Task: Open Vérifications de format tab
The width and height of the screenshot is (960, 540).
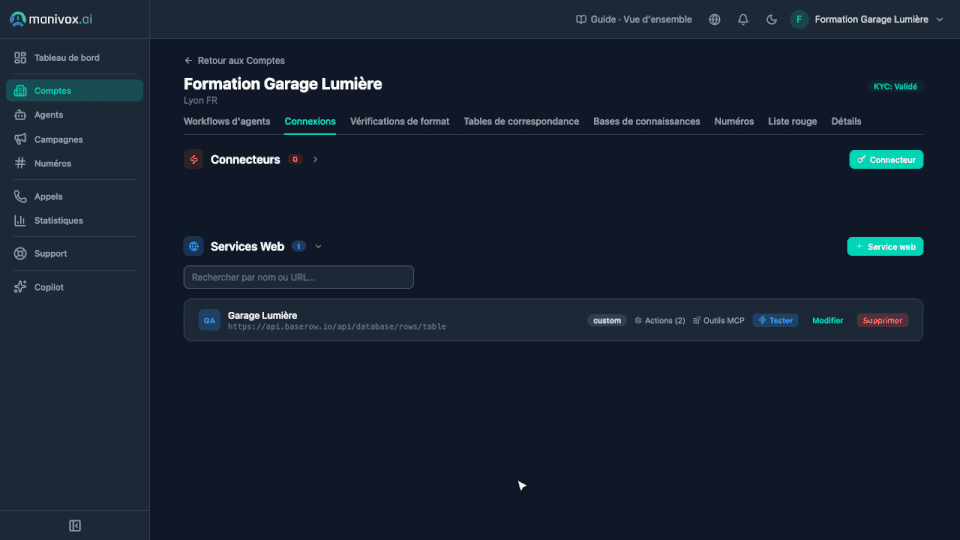Action: point(400,121)
